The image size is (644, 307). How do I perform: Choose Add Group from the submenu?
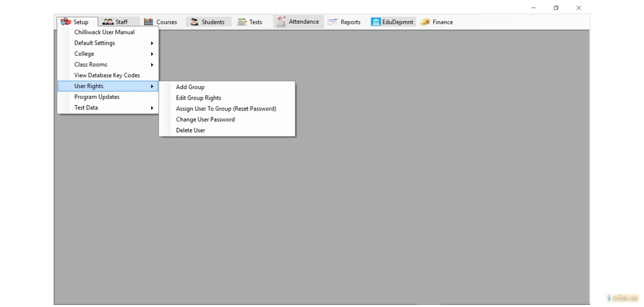tap(190, 87)
